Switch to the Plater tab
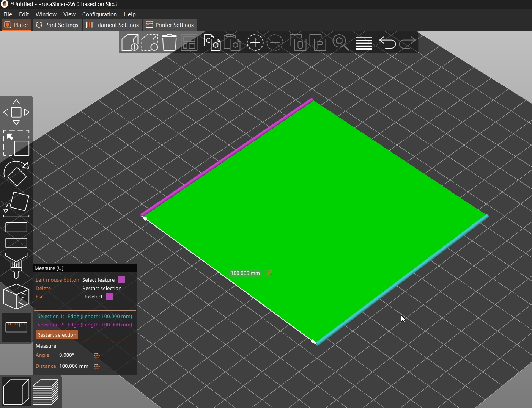532x408 pixels. click(x=16, y=25)
